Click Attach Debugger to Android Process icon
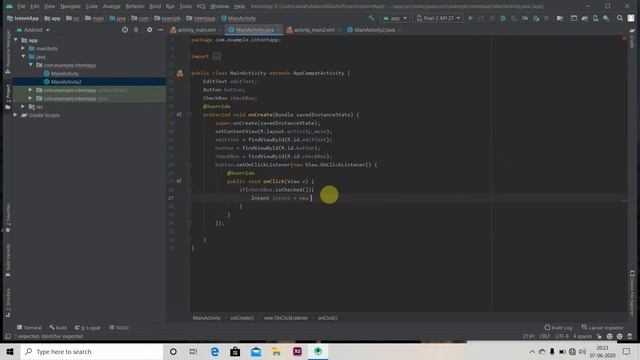This screenshot has height=360, width=640. [536, 18]
